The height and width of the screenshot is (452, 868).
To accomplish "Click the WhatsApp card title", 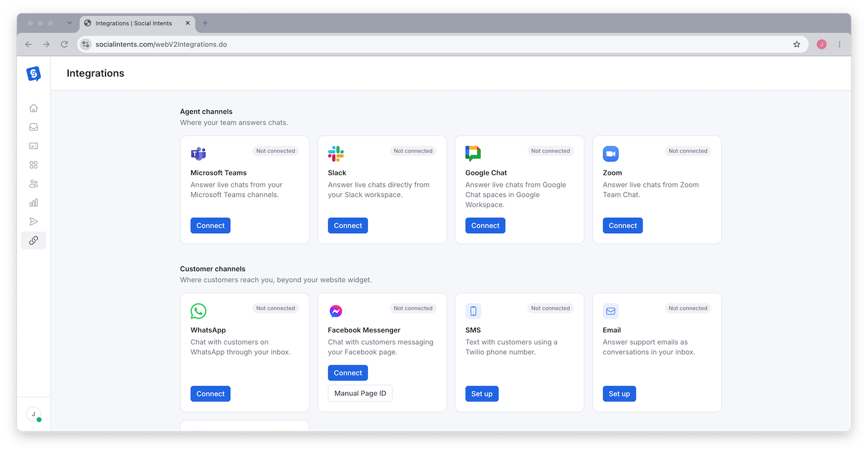I will tap(208, 330).
